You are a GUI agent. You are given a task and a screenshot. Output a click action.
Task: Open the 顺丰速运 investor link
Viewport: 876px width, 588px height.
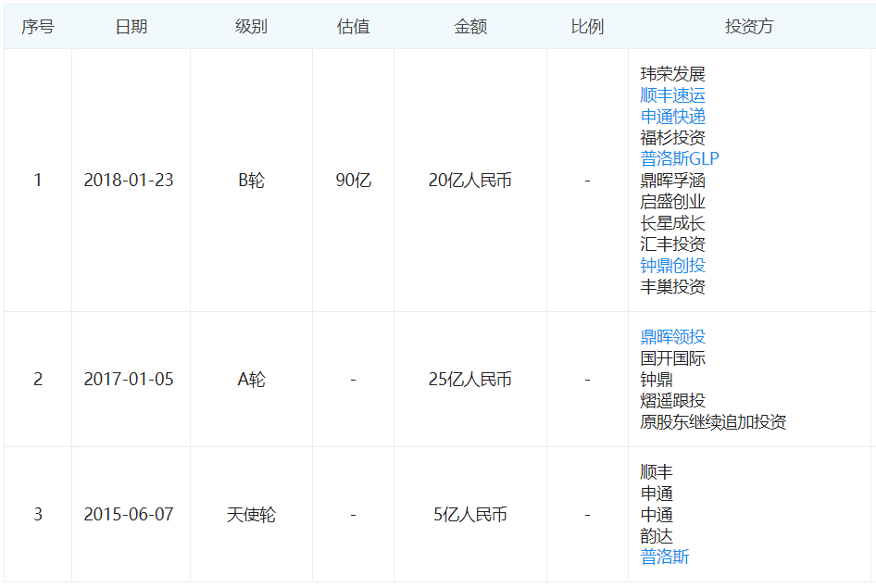(672, 95)
